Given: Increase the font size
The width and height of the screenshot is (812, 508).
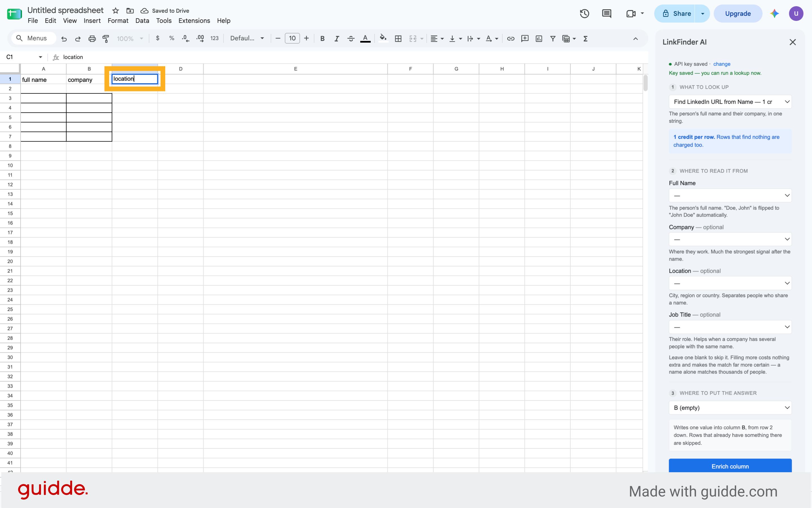Looking at the screenshot, I should 306,38.
